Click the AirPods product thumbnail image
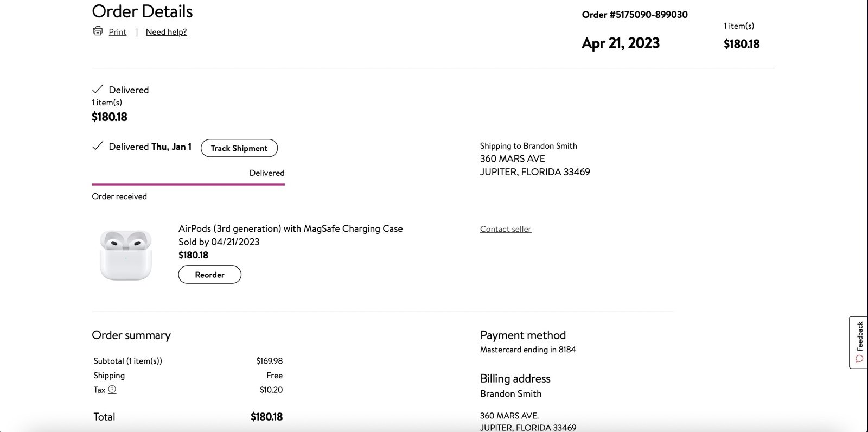This screenshot has width=868, height=432. coord(126,255)
